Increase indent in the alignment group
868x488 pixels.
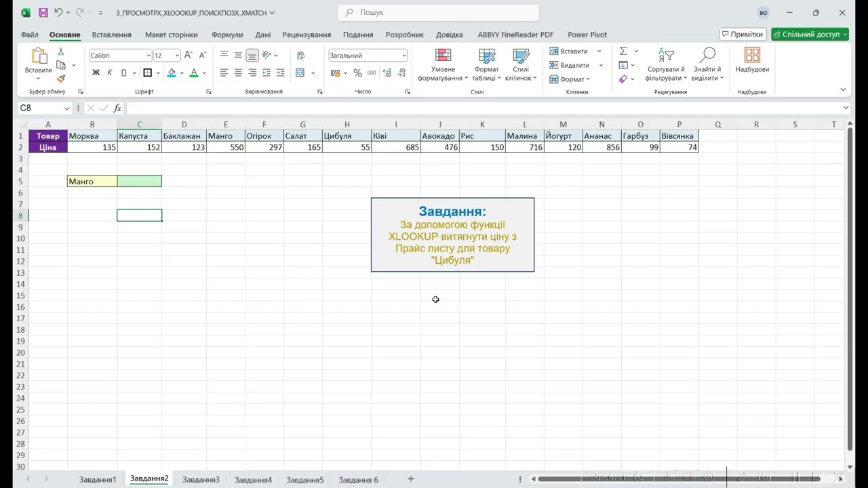coord(281,73)
